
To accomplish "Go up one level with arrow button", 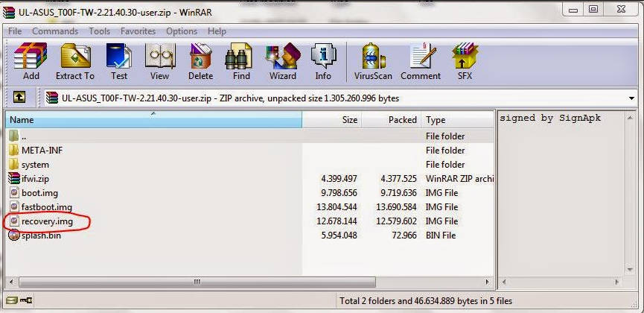I will tap(19, 97).
